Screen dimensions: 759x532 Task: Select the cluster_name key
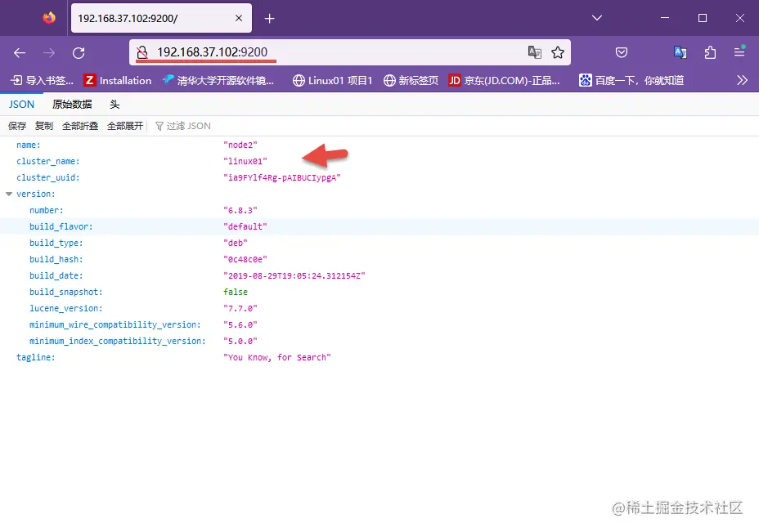48,161
